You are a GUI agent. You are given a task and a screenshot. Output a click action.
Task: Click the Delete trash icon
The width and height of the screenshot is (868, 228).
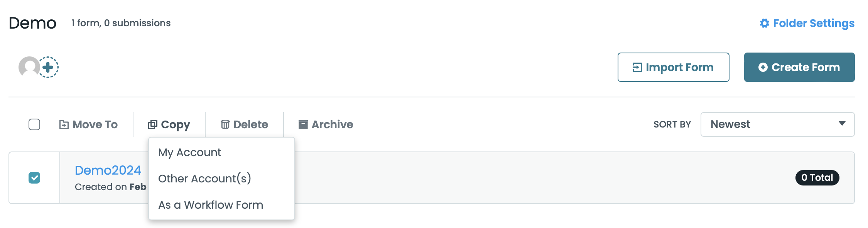click(226, 124)
